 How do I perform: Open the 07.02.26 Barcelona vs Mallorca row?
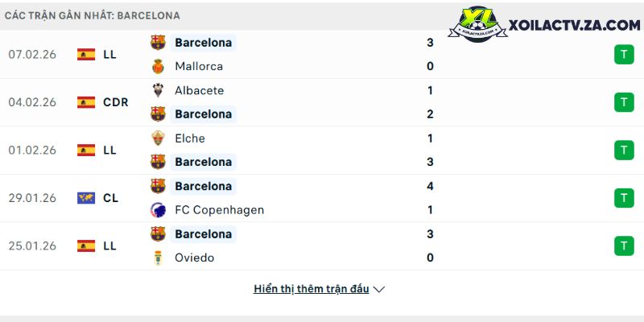[322, 55]
